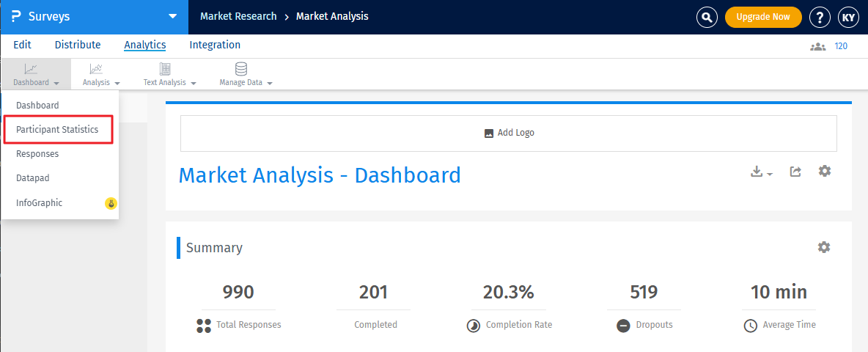
Task: Expand the Analysis dropdown
Action: (117, 83)
